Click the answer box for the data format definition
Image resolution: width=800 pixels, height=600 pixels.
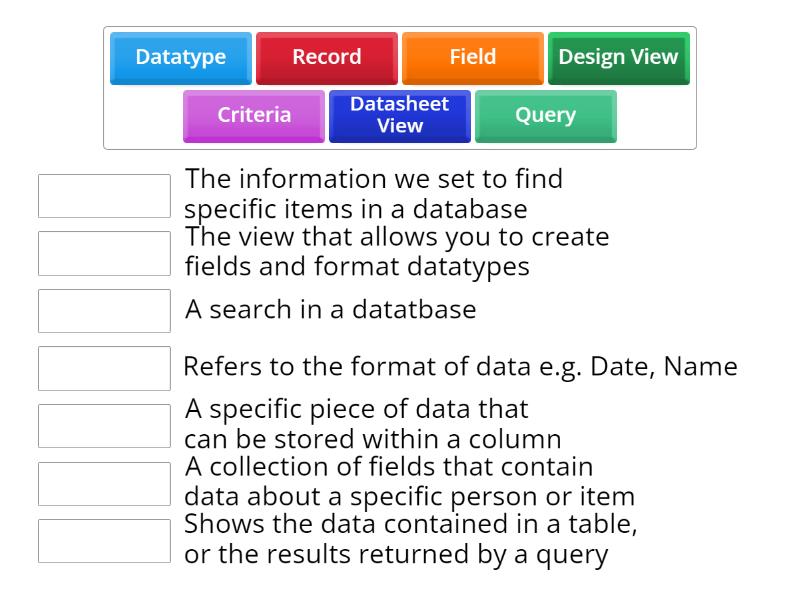pyautogui.click(x=103, y=368)
